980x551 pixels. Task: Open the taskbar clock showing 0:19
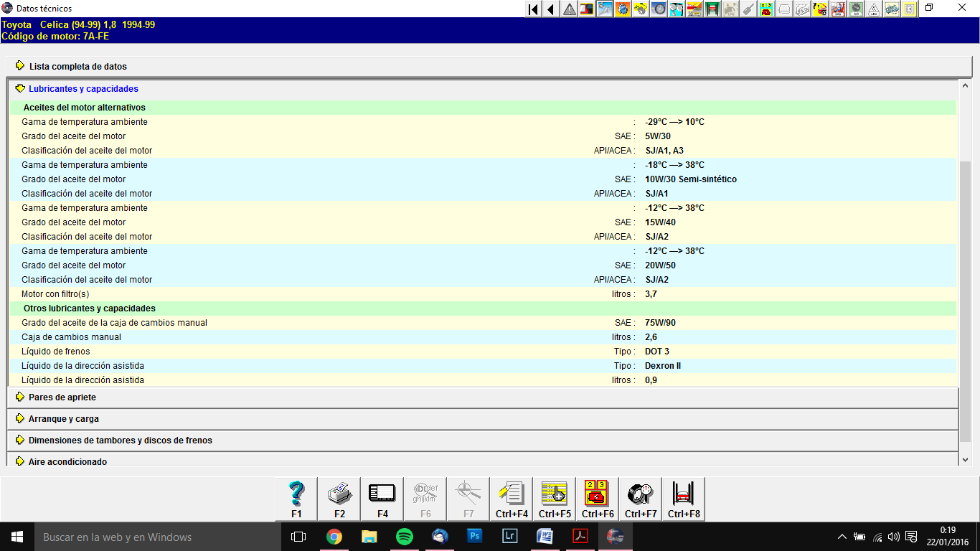[x=947, y=537]
